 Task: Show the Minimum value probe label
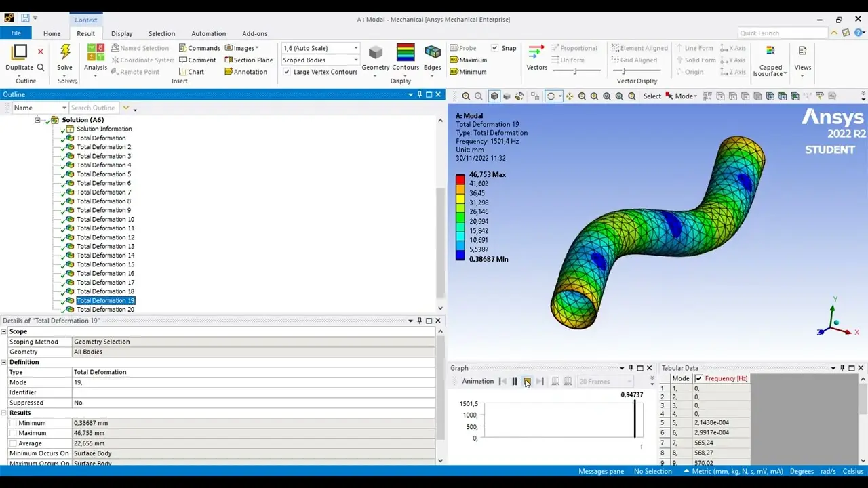[x=468, y=72]
